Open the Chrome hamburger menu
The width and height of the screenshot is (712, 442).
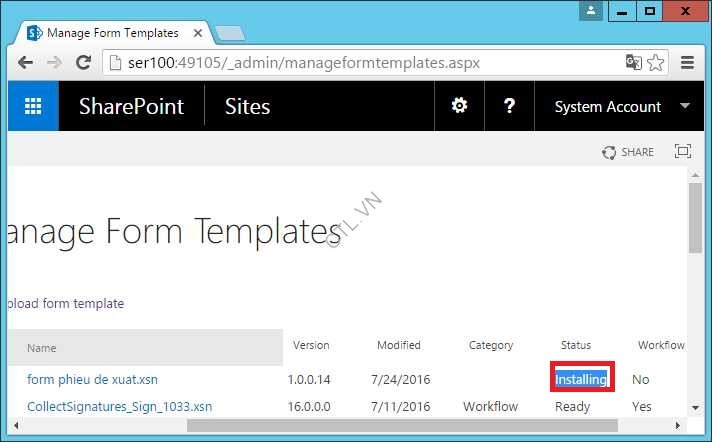click(x=687, y=62)
